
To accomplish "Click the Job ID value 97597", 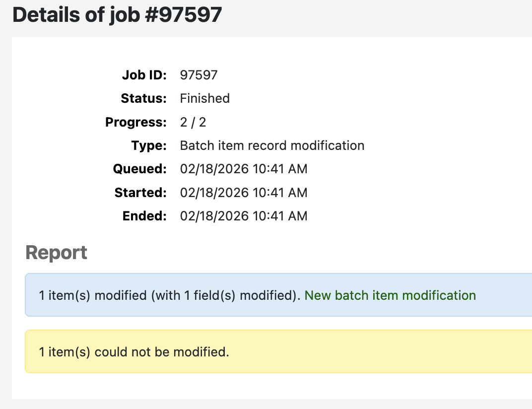I will 199,75.
